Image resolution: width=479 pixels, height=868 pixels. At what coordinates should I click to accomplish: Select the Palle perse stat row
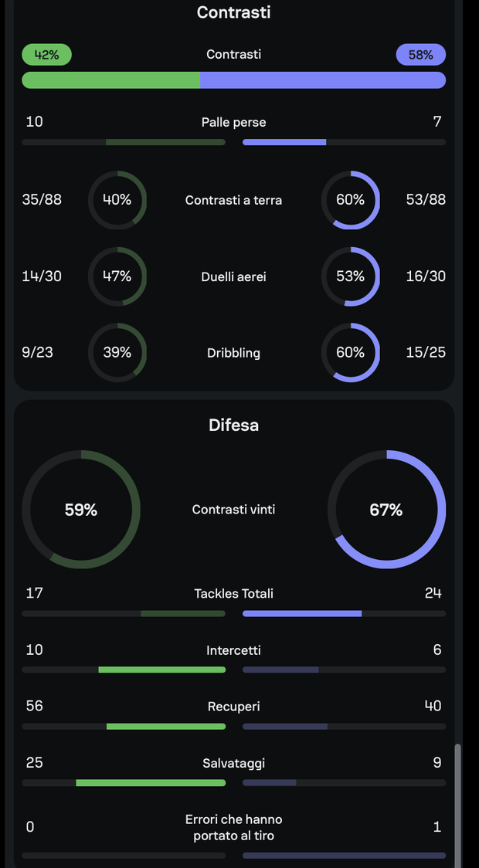233,122
